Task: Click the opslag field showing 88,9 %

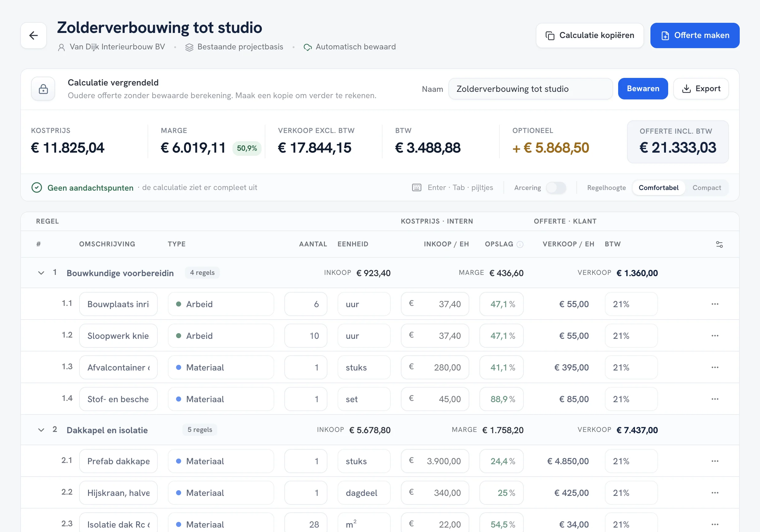Action: [x=501, y=399]
